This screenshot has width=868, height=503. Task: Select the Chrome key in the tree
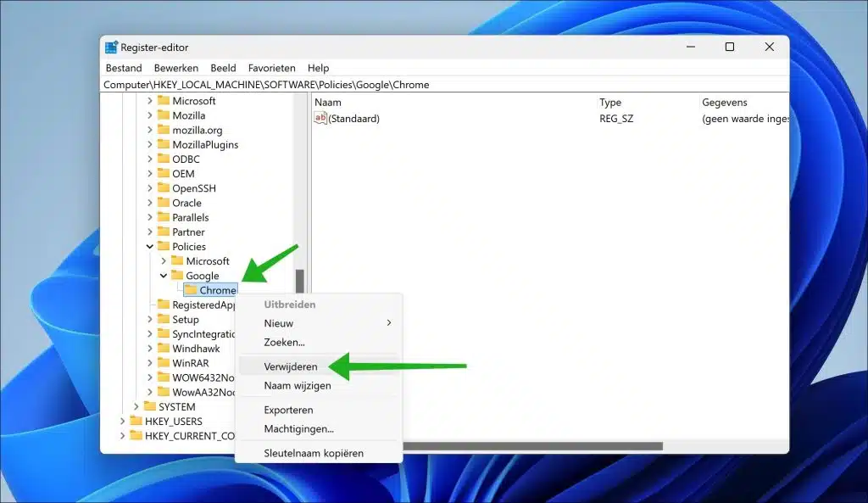tap(210, 290)
